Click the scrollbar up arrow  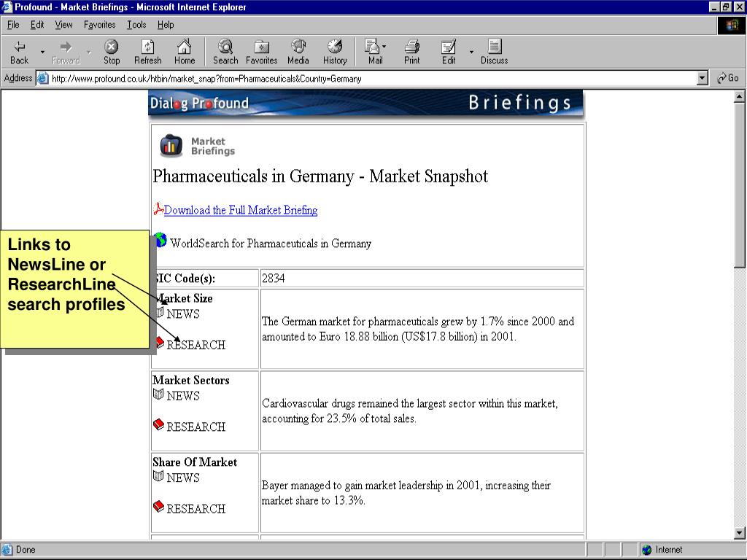pos(740,97)
